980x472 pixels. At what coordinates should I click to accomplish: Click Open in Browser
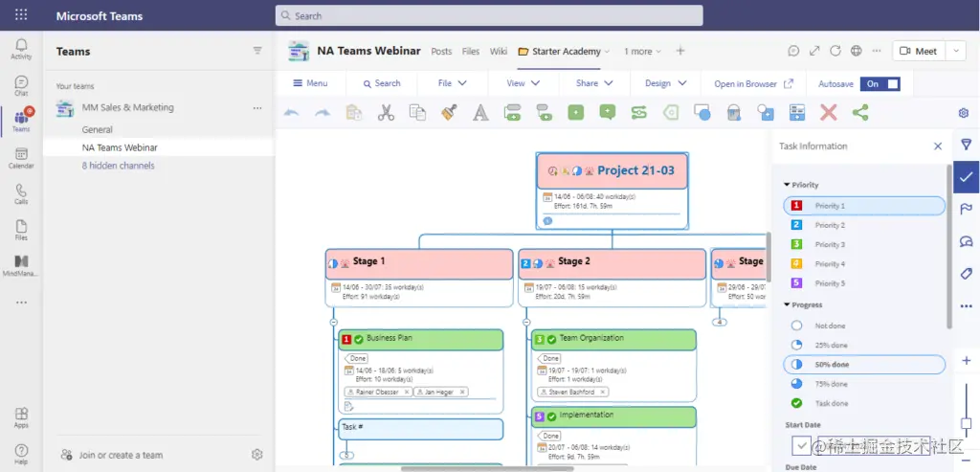(754, 83)
